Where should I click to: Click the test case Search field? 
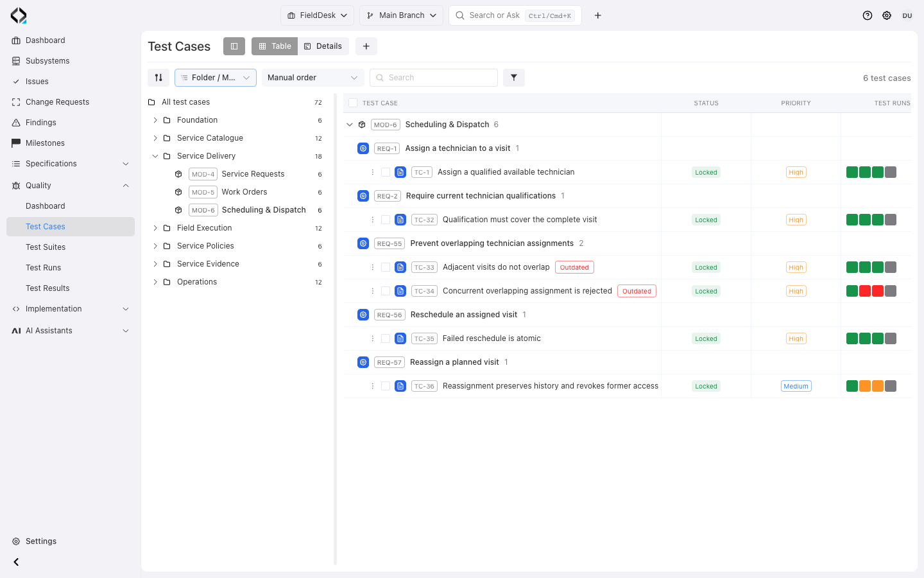(434, 78)
